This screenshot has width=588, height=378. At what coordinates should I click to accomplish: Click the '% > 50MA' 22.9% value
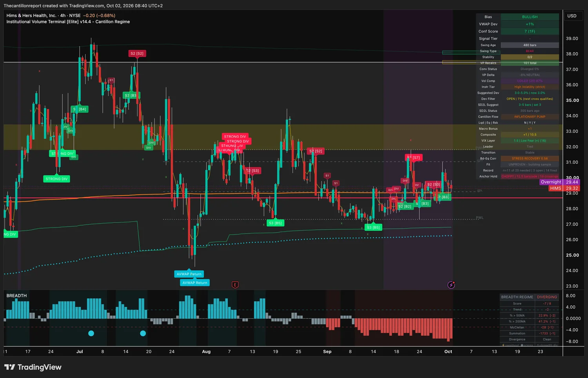(x=547, y=315)
